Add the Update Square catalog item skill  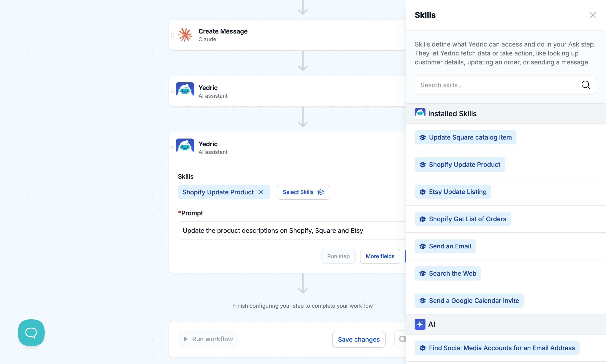[x=465, y=137]
